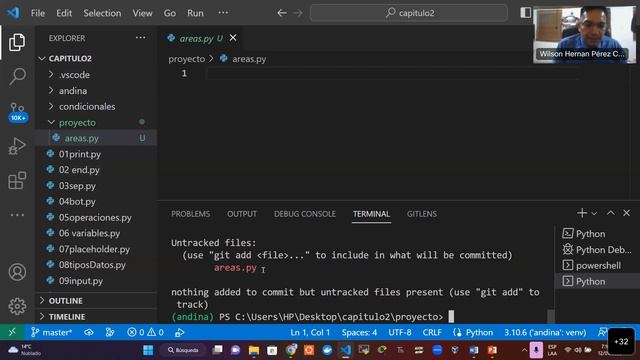The image size is (640, 360).
Task: Open the Search view in activity bar
Action: [17, 76]
